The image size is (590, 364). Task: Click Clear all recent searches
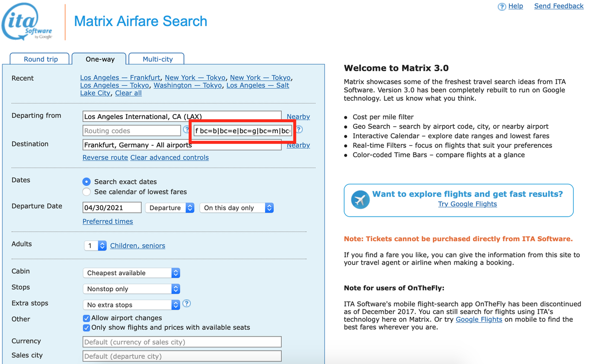tap(128, 93)
